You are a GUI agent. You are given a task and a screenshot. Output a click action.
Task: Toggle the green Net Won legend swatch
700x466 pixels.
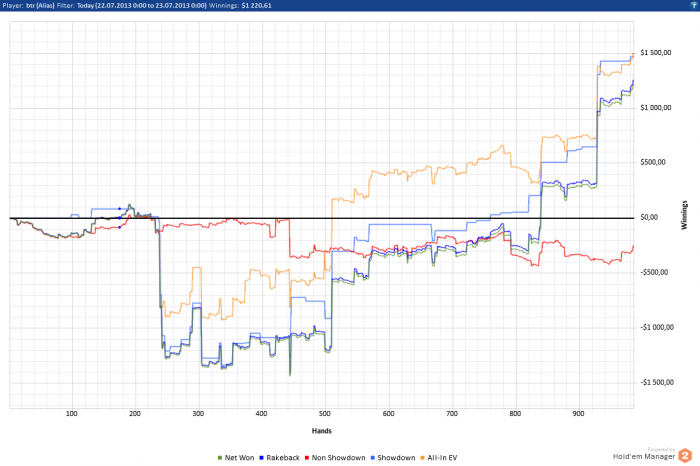click(220, 458)
